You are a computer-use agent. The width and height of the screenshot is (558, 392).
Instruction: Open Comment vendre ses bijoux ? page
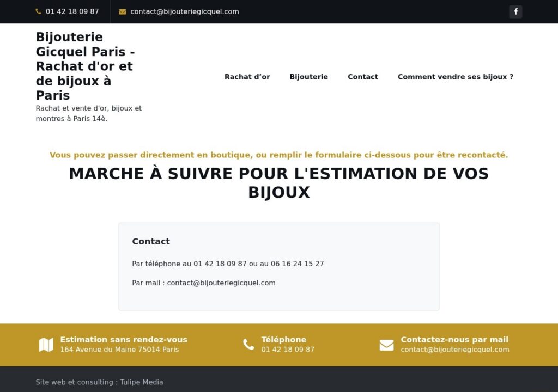(x=456, y=77)
